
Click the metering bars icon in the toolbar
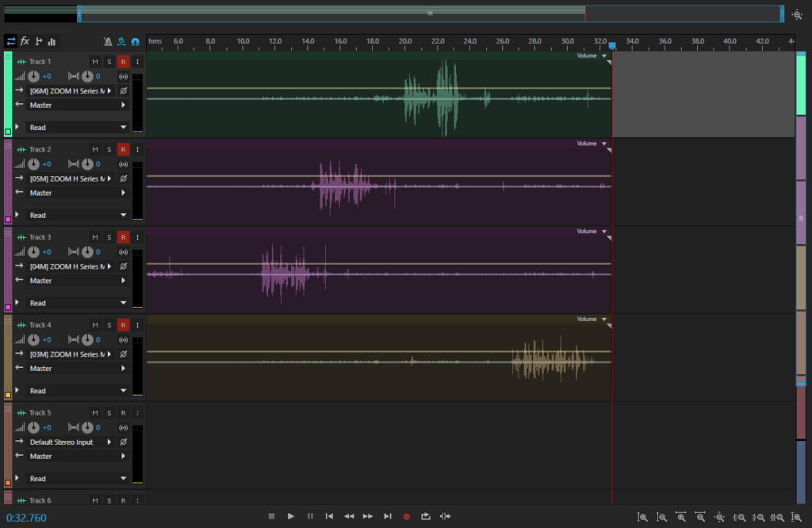tap(51, 41)
